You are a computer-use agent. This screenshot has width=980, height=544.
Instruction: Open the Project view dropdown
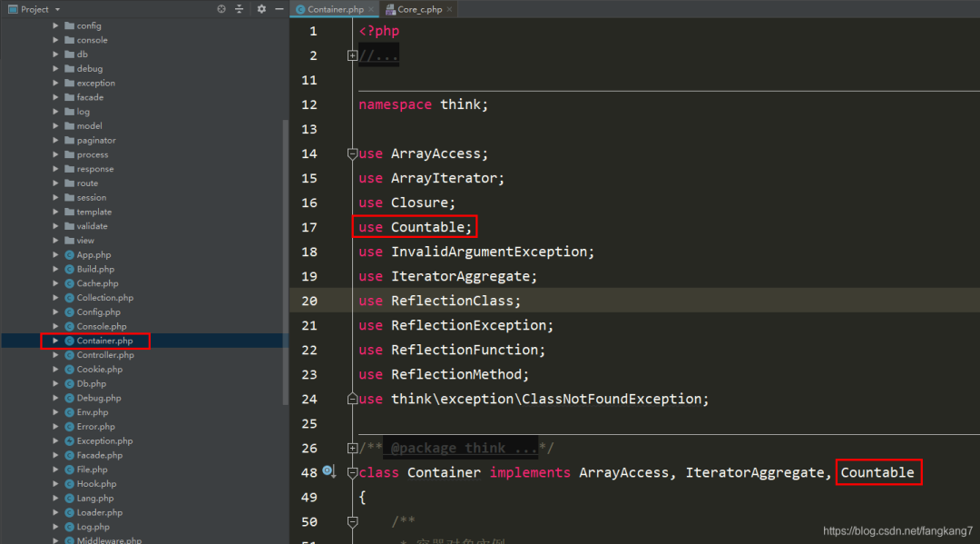(57, 9)
